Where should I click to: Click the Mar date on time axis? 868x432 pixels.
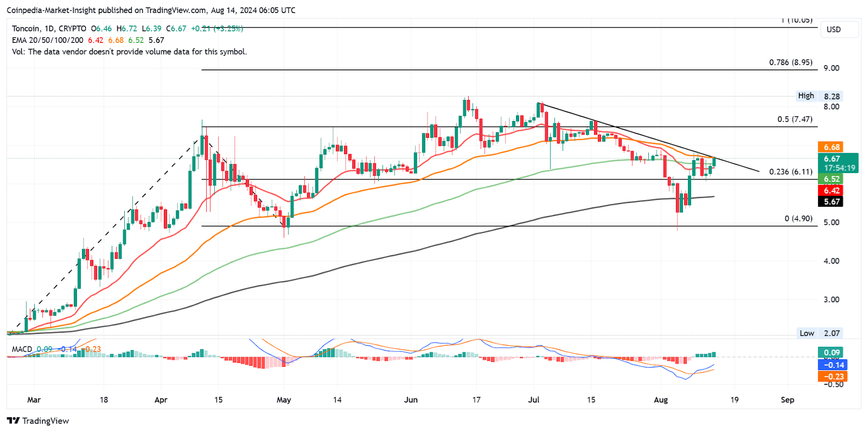tap(34, 400)
